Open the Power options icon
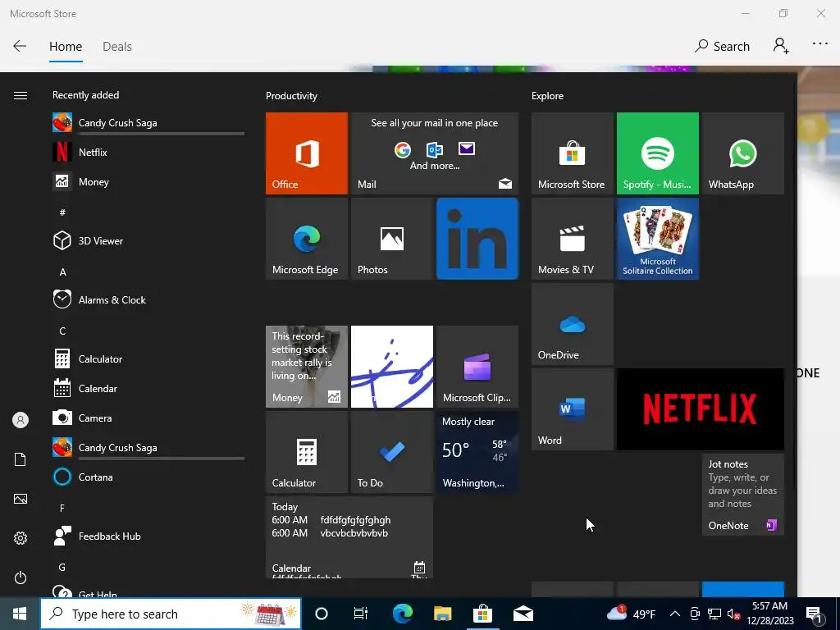The width and height of the screenshot is (840, 630). (x=21, y=577)
